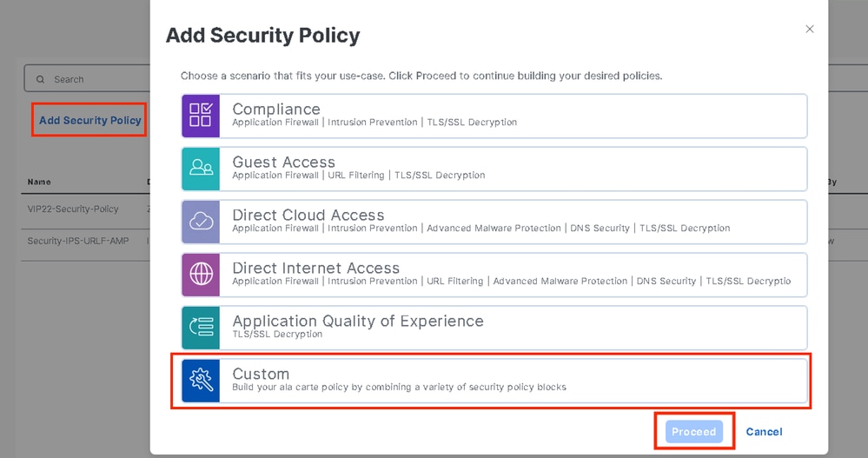
Task: Close the Add Security Policy dialog
Action: click(809, 29)
